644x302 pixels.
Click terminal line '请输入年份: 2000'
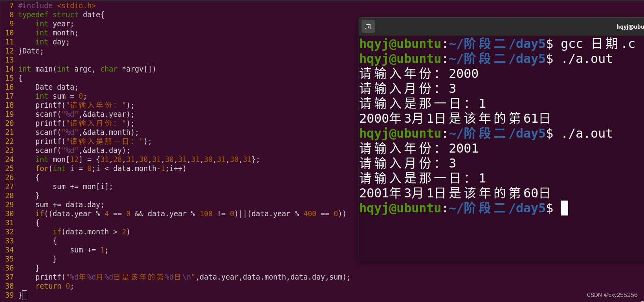point(419,74)
